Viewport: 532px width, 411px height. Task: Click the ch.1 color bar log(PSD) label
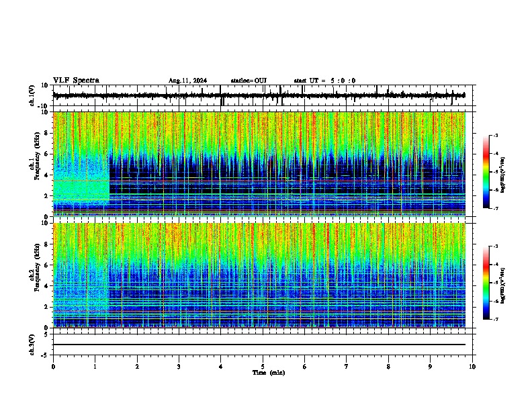point(502,175)
